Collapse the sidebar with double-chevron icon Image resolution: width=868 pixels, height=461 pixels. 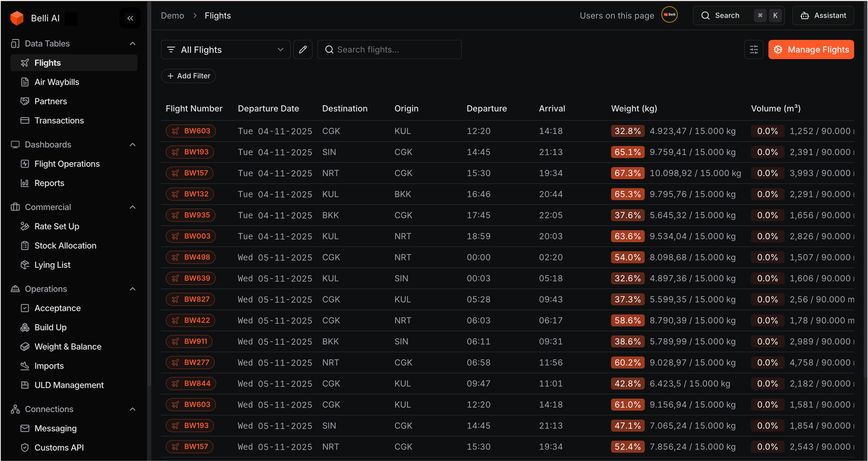(130, 18)
